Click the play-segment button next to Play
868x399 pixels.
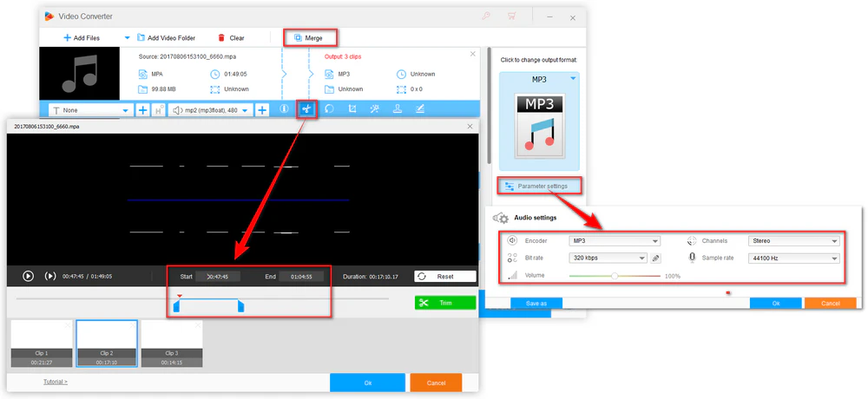50,276
